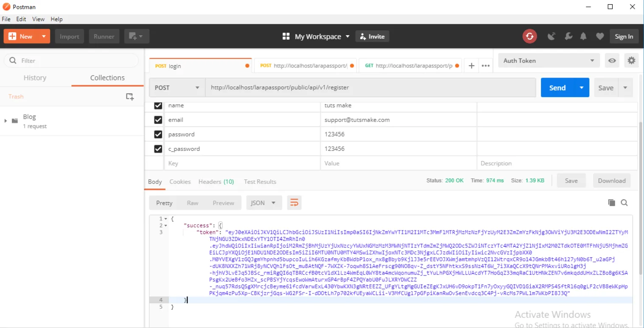Image resolution: width=644 pixels, height=328 pixels.
Task: Collapse the JSON root object on line 1
Action: click(166, 219)
